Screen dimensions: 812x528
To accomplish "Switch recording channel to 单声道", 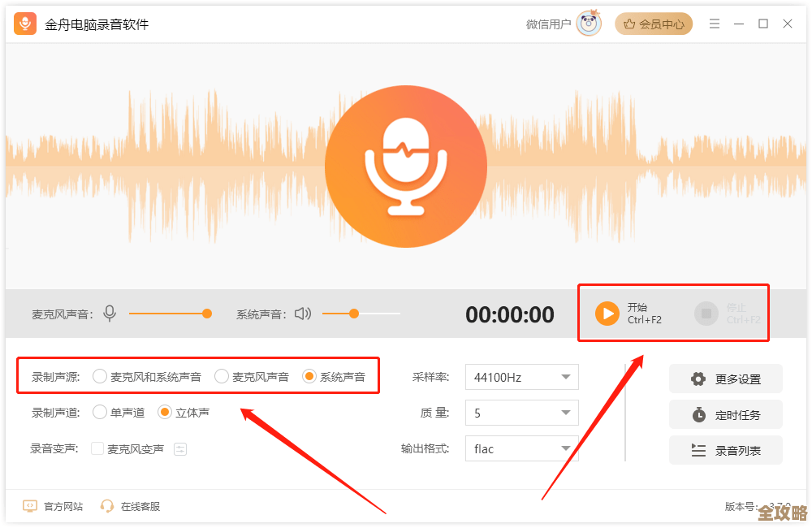I will [99, 412].
